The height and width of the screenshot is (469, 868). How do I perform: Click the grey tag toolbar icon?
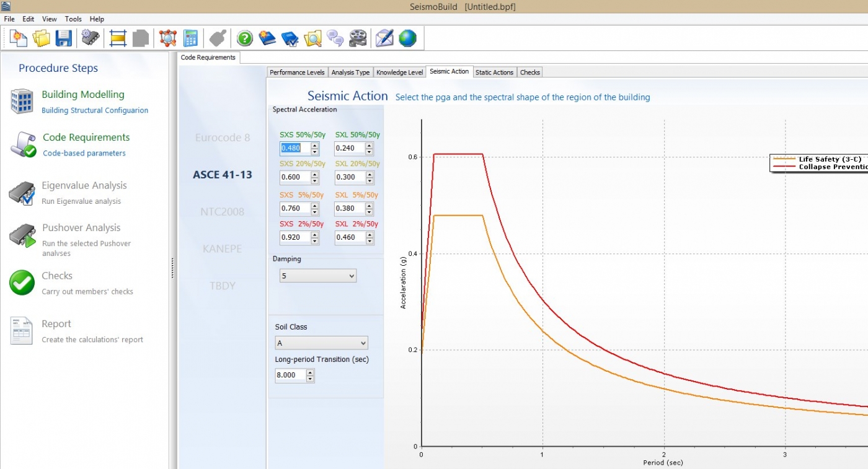(217, 38)
